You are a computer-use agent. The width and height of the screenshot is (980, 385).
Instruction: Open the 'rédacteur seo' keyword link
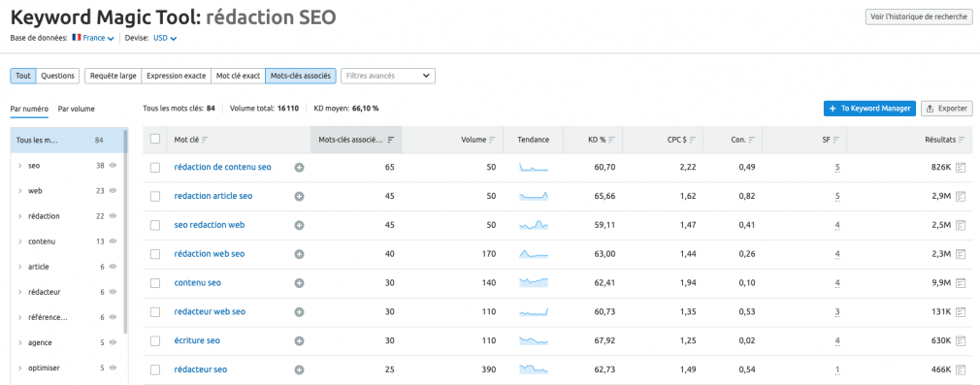pyautogui.click(x=200, y=370)
